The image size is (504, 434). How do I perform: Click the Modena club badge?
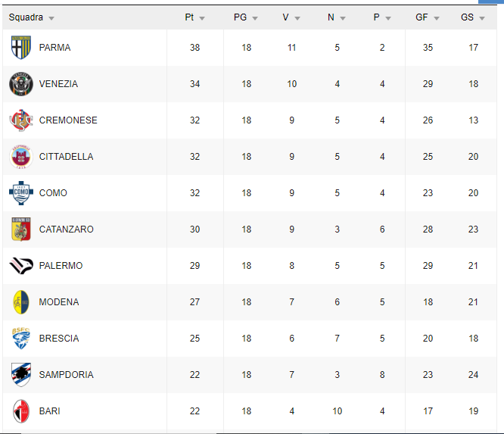(21, 302)
